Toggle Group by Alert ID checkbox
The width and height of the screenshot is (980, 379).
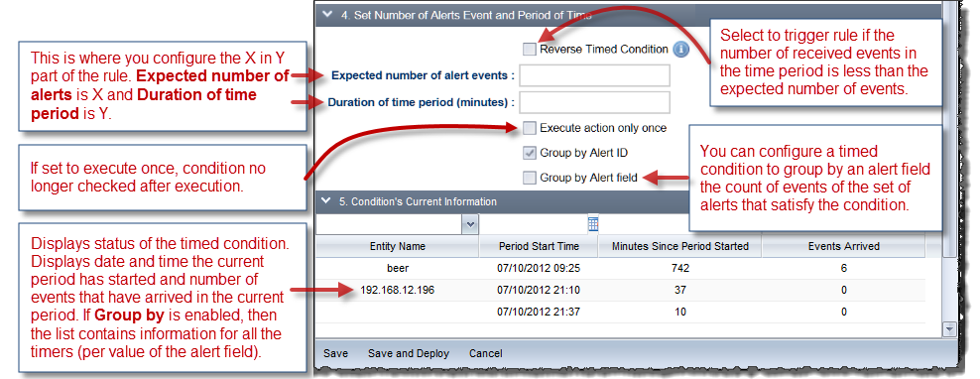point(530,153)
